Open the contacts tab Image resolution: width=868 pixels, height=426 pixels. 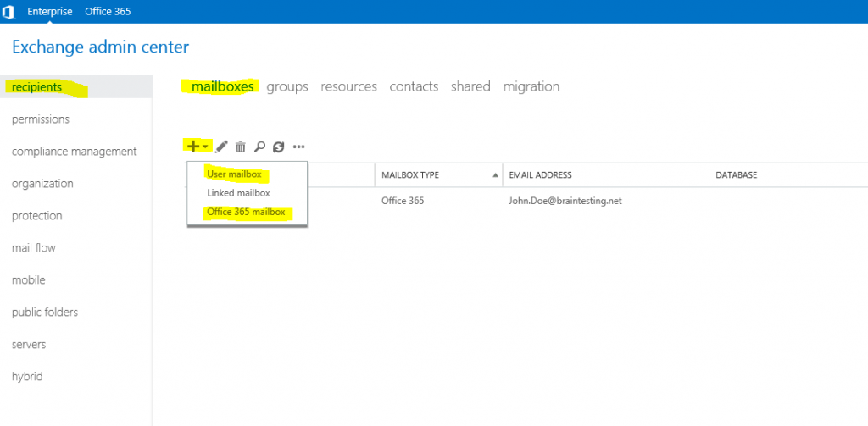point(414,86)
